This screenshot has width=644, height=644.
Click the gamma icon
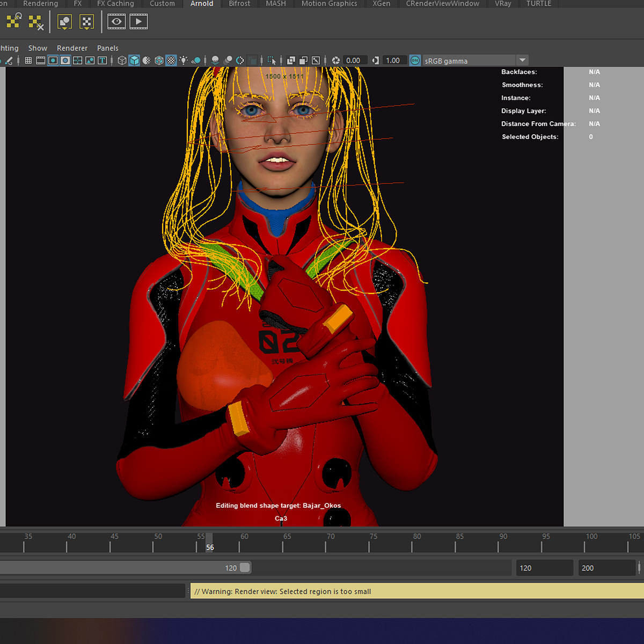376,61
